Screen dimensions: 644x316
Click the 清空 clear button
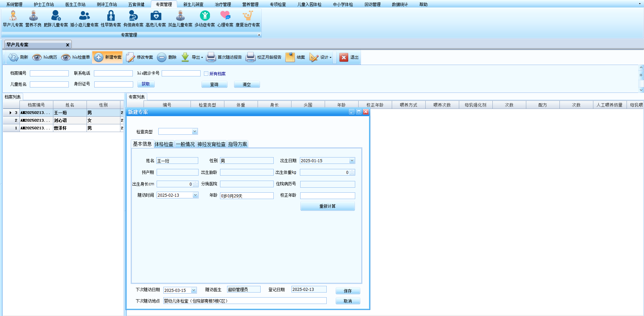tap(247, 84)
